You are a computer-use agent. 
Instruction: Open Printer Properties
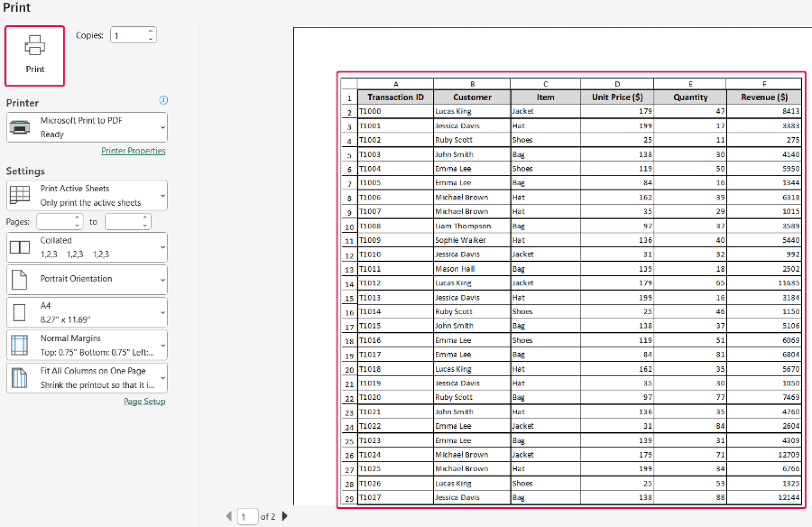[133, 150]
